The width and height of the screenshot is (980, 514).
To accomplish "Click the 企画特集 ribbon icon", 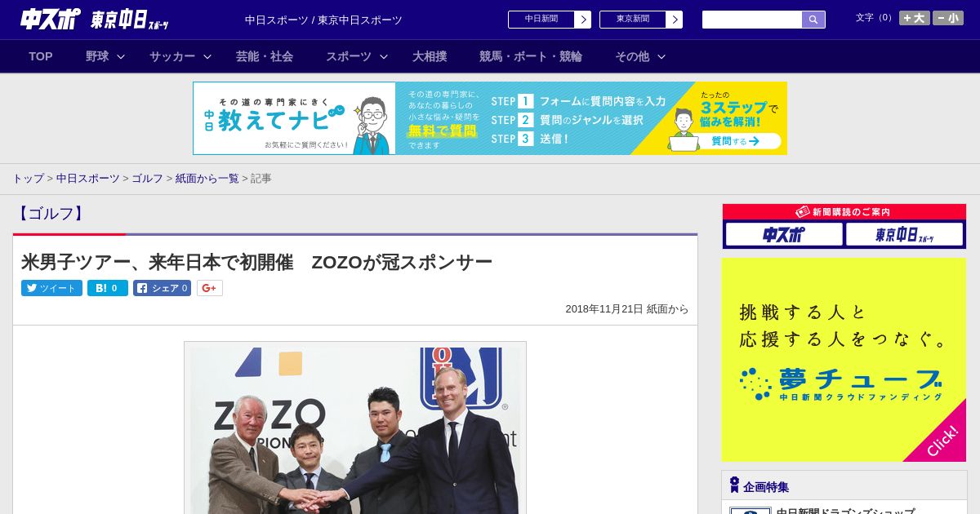I will (734, 485).
